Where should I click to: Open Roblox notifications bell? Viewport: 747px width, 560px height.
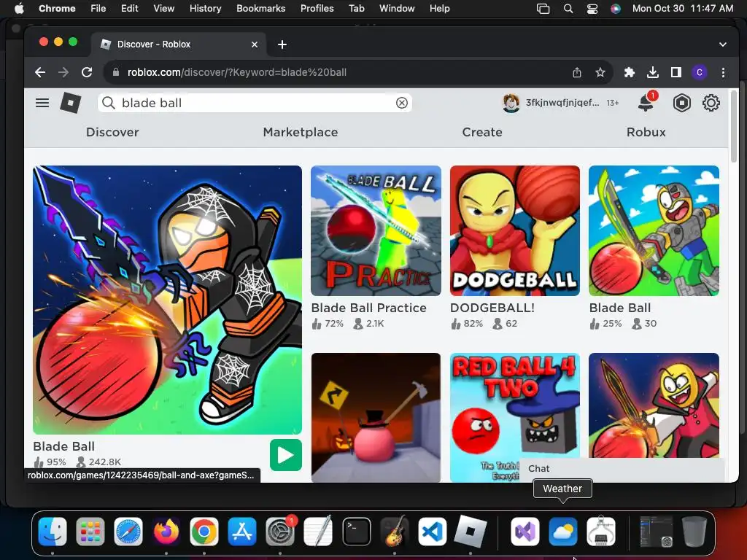pos(646,102)
